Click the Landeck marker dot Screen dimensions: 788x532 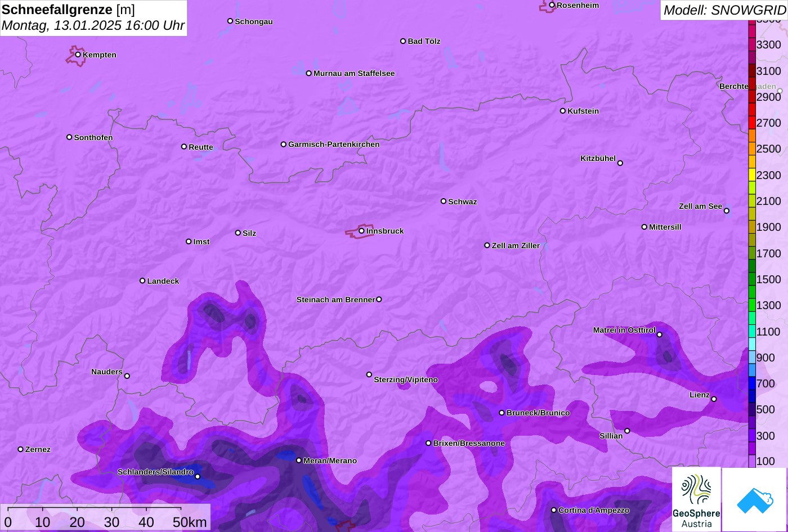(142, 280)
